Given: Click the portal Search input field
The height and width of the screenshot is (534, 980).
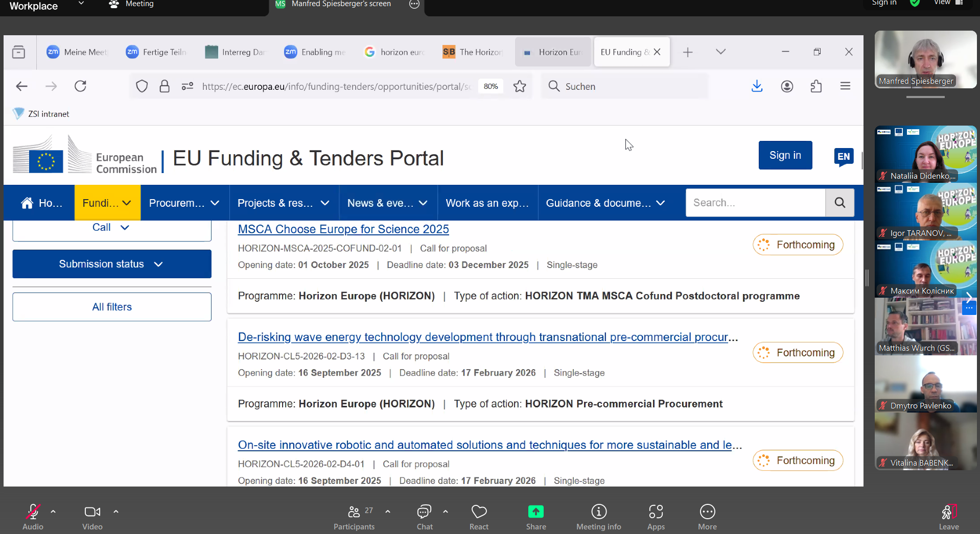Looking at the screenshot, I should click(755, 203).
